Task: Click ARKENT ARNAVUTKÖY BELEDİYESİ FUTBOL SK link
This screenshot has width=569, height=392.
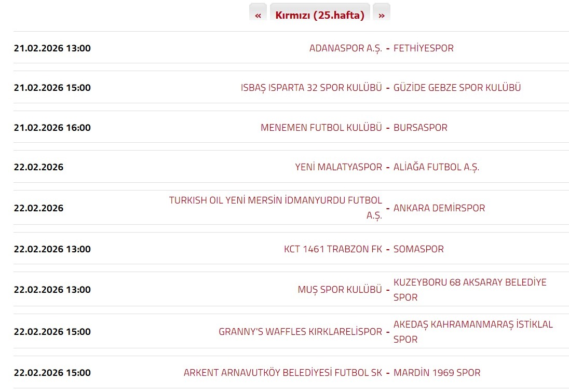Action: click(x=283, y=373)
